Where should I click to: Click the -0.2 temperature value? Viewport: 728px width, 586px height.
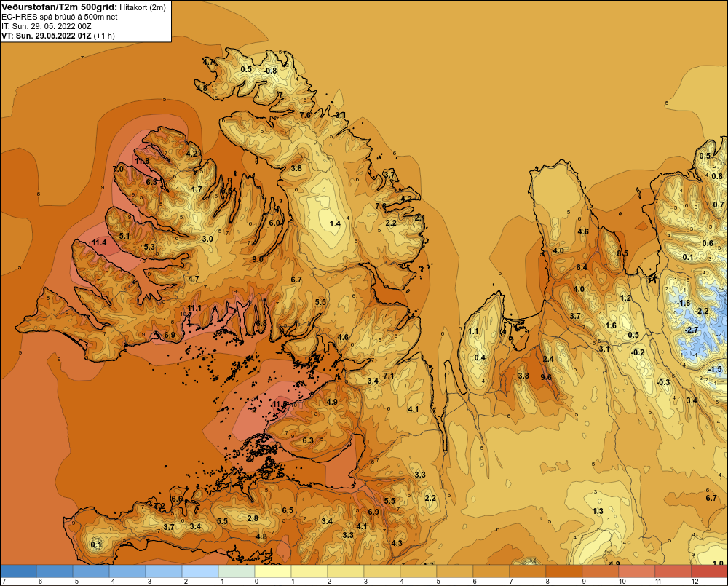pos(638,352)
